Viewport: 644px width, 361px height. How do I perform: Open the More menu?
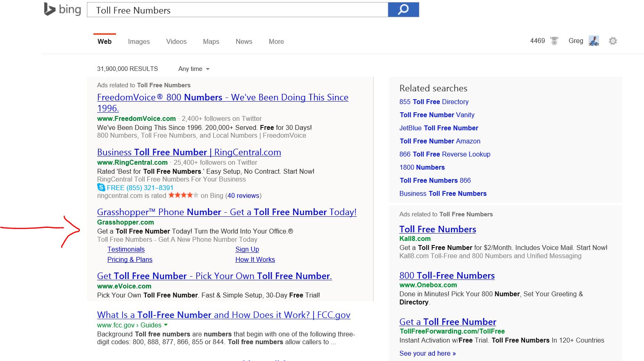coord(276,41)
